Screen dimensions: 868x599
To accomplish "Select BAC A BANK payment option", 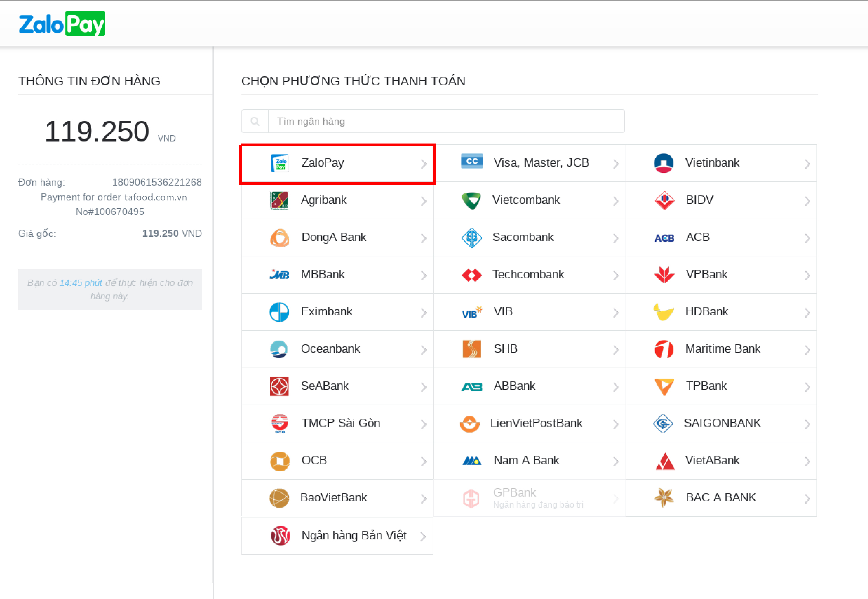I will 721,498.
